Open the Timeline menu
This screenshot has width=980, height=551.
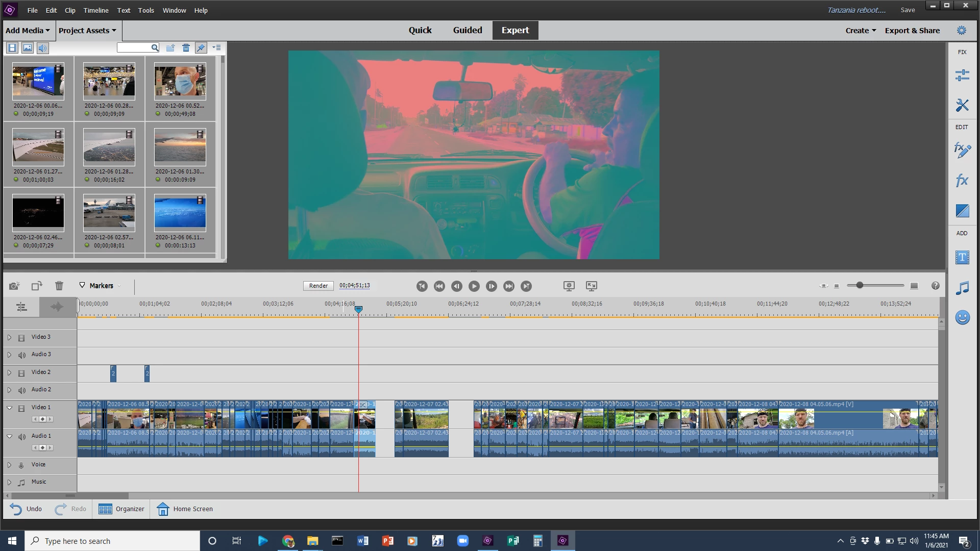[x=96, y=10]
